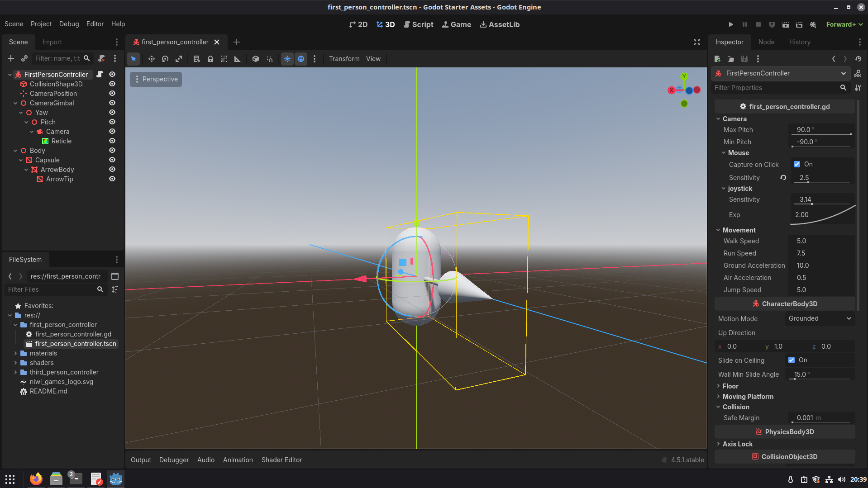This screenshot has height=488, width=868.
Task: Open the Shader Editor bottom panel
Action: pos(281,460)
